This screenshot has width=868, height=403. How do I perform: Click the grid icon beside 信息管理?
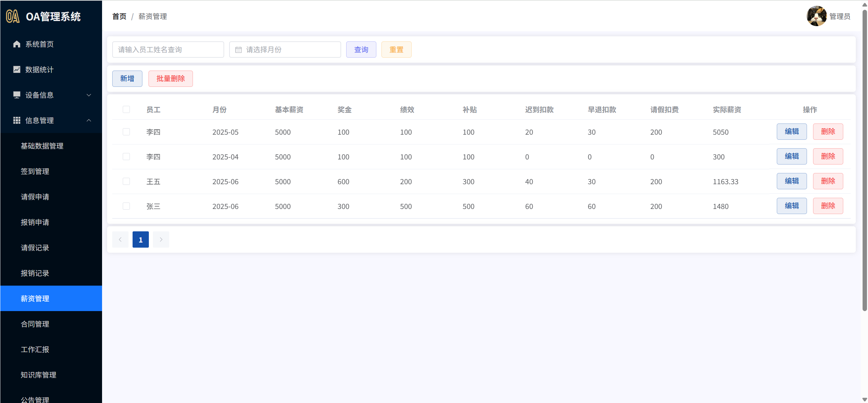(17, 120)
